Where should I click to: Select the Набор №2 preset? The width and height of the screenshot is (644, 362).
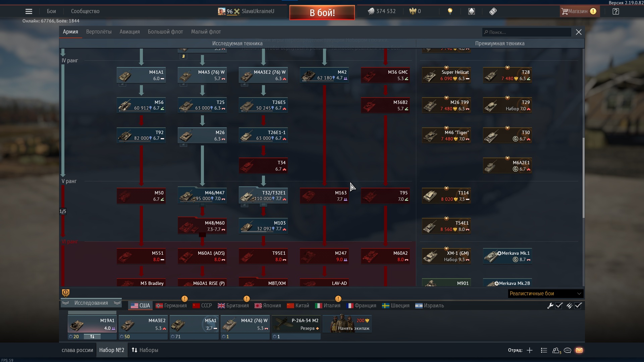pos(112,350)
